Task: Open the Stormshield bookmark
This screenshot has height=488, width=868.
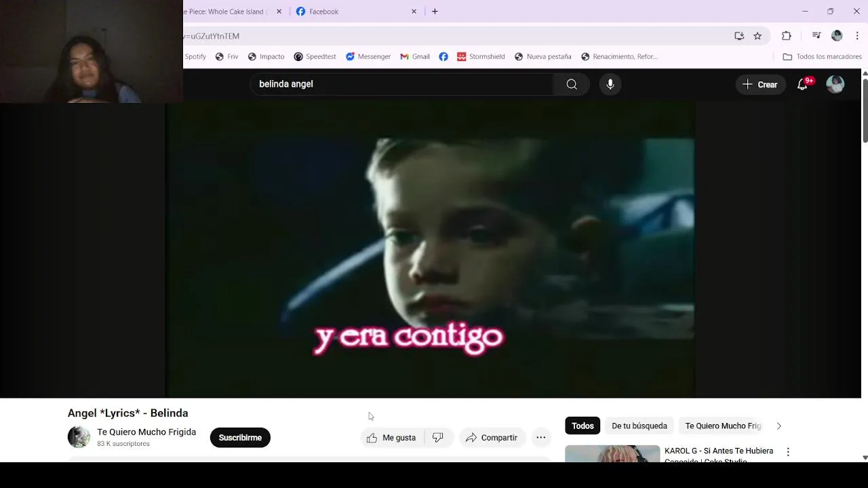Action: coord(481,56)
